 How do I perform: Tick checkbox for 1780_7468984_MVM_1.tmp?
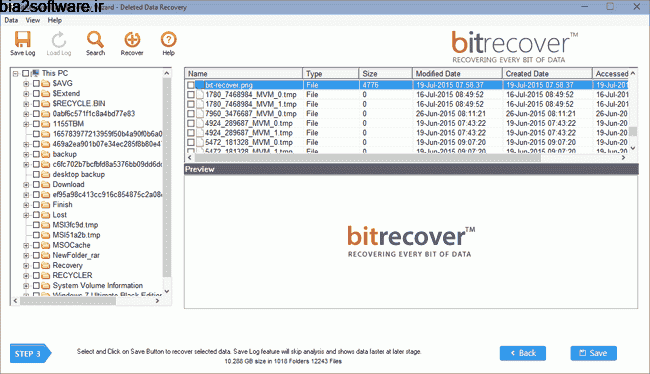191,104
